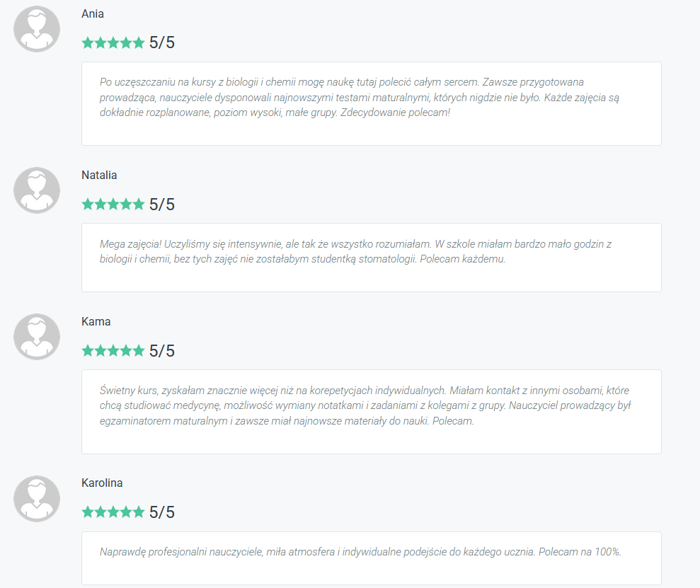Click the green stars in Kama's review
Image resolution: width=700 pixels, height=588 pixels.
[113, 351]
